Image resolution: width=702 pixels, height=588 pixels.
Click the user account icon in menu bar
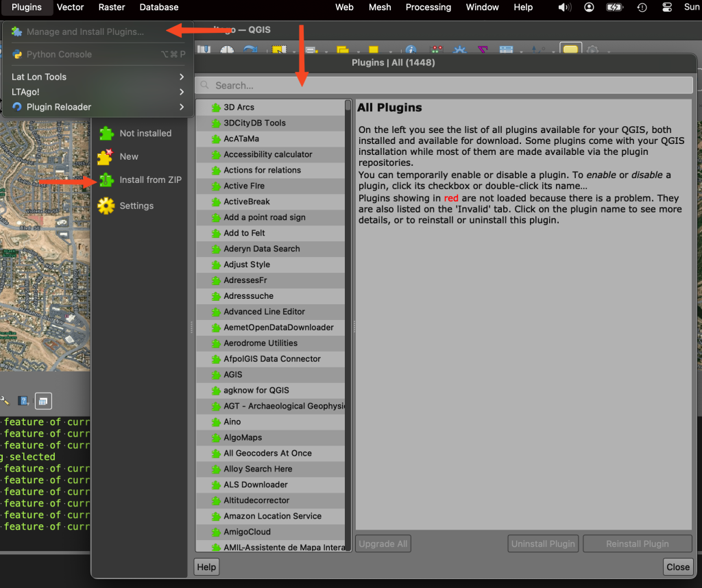click(x=589, y=7)
